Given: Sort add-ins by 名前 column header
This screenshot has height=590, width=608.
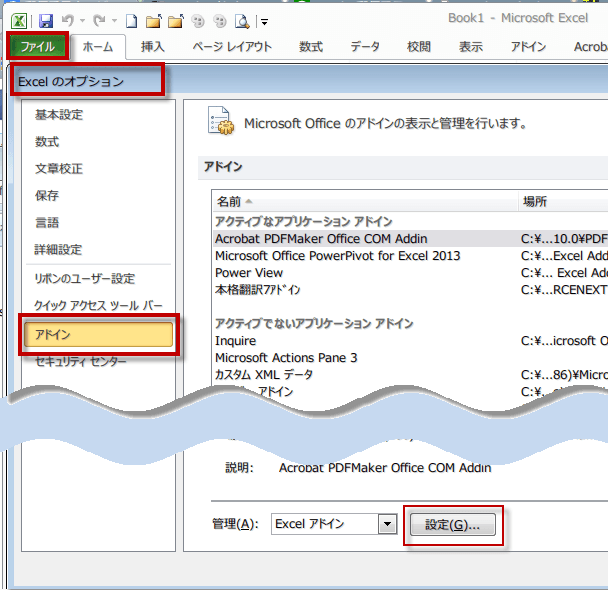Looking at the screenshot, I should [x=364, y=201].
